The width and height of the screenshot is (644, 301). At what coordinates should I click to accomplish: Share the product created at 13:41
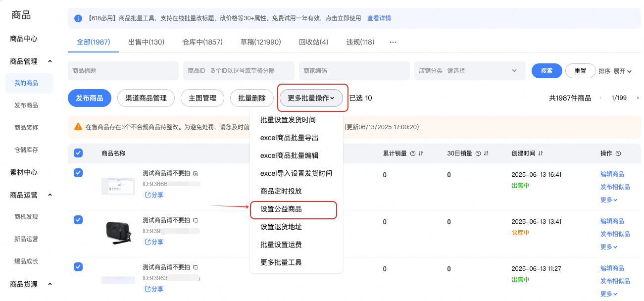point(153,242)
